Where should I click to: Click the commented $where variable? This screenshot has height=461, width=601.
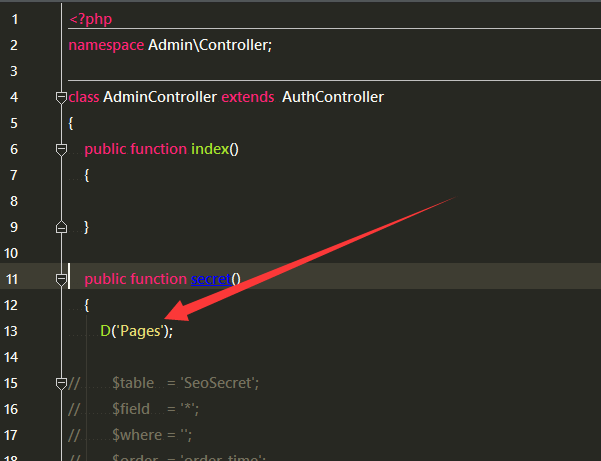pos(136,435)
